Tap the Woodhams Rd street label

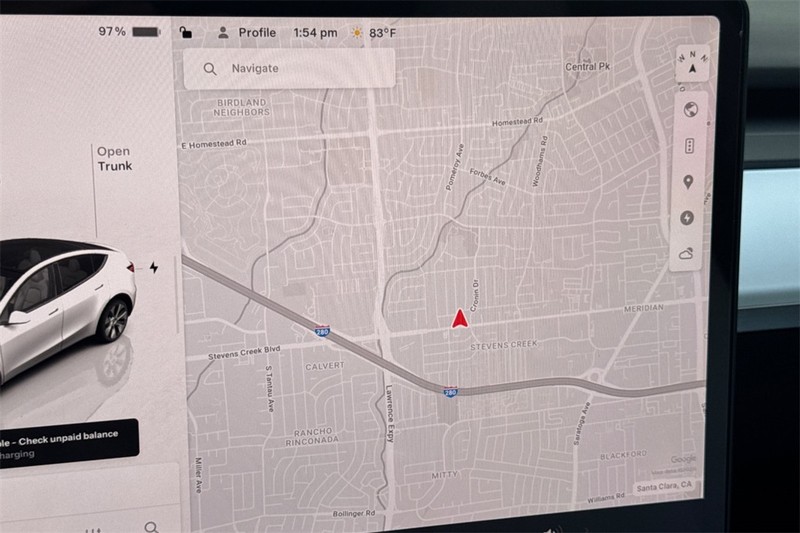click(x=539, y=161)
